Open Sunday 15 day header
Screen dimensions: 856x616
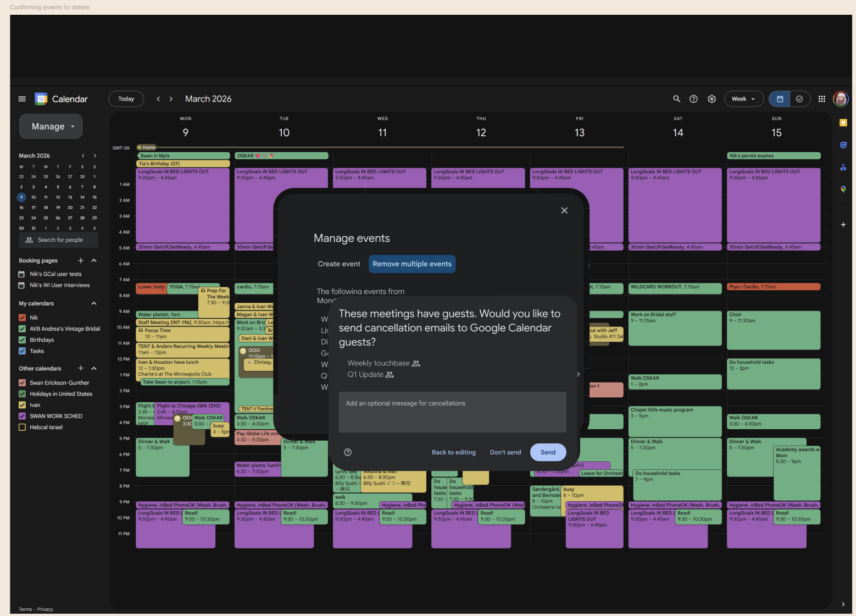point(776,132)
